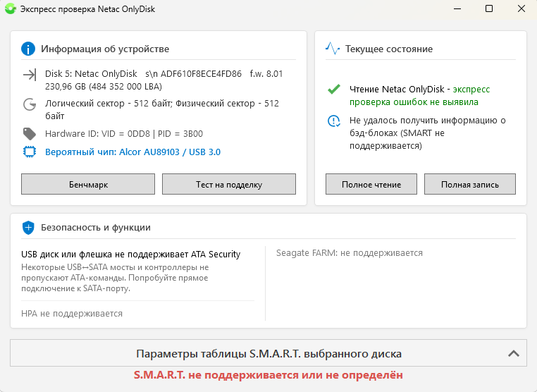Click the Seagate FARM not supported text

pyautogui.click(x=349, y=252)
